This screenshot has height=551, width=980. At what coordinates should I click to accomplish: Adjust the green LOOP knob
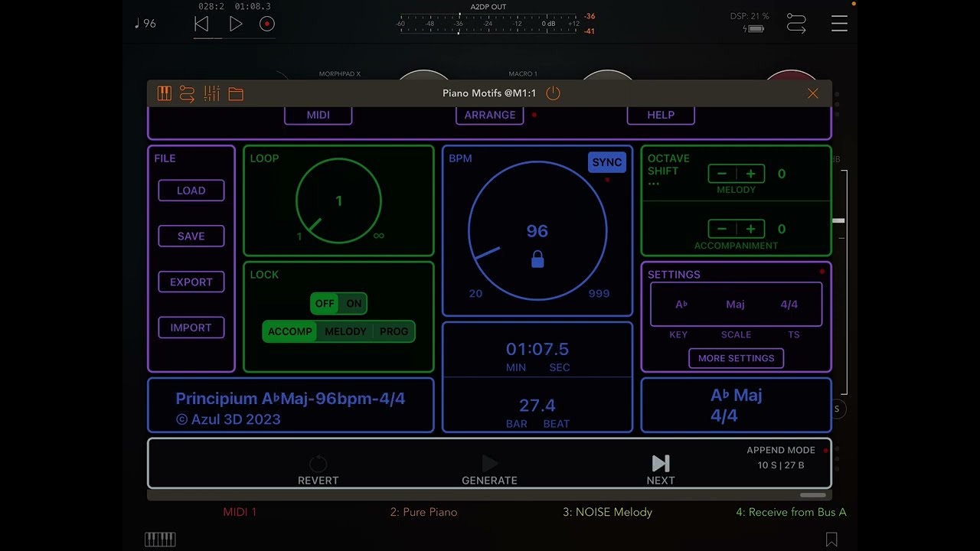(338, 201)
